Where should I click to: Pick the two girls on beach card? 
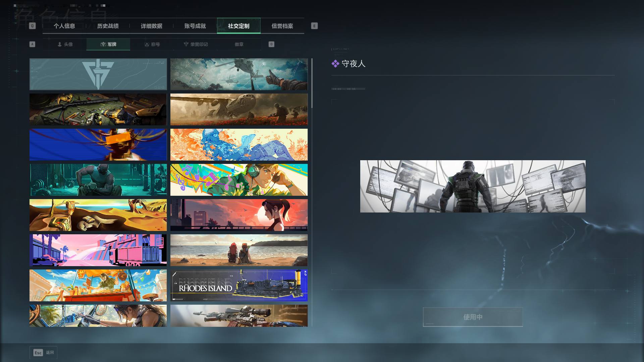[x=239, y=250]
